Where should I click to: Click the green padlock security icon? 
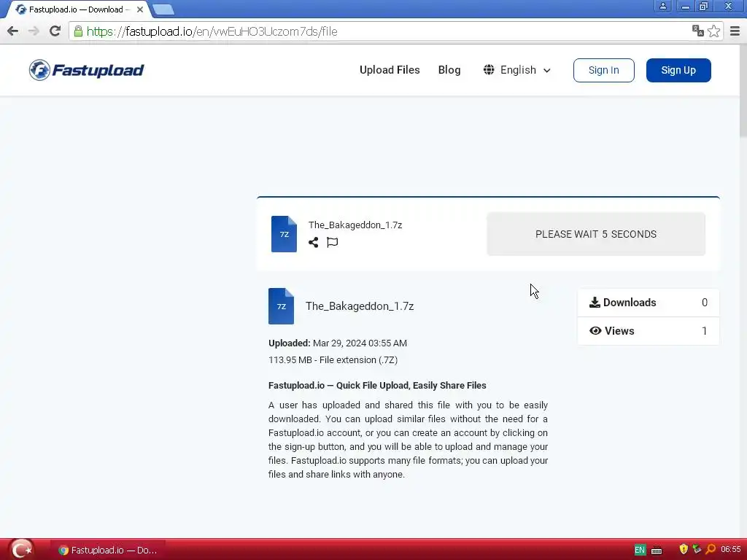point(78,31)
